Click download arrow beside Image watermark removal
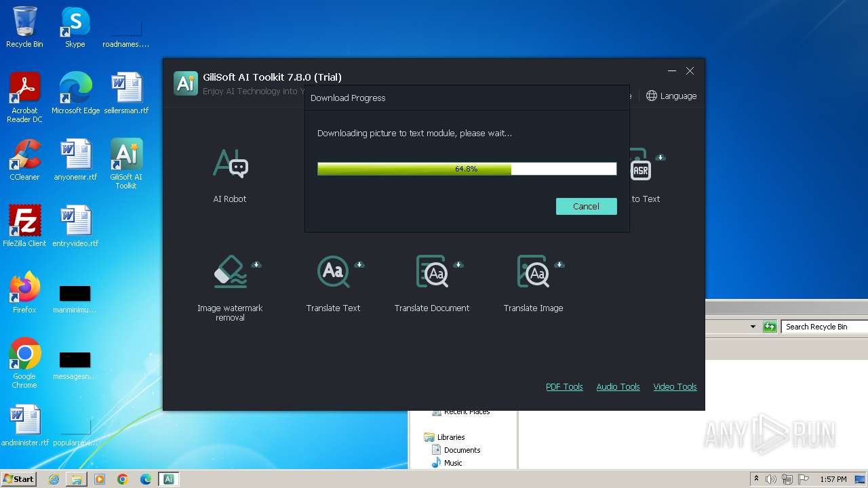Image resolution: width=868 pixels, height=488 pixels. (256, 264)
